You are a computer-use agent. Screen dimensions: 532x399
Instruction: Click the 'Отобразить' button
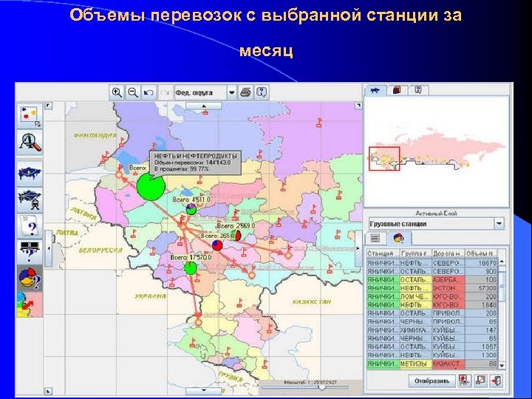(x=432, y=381)
